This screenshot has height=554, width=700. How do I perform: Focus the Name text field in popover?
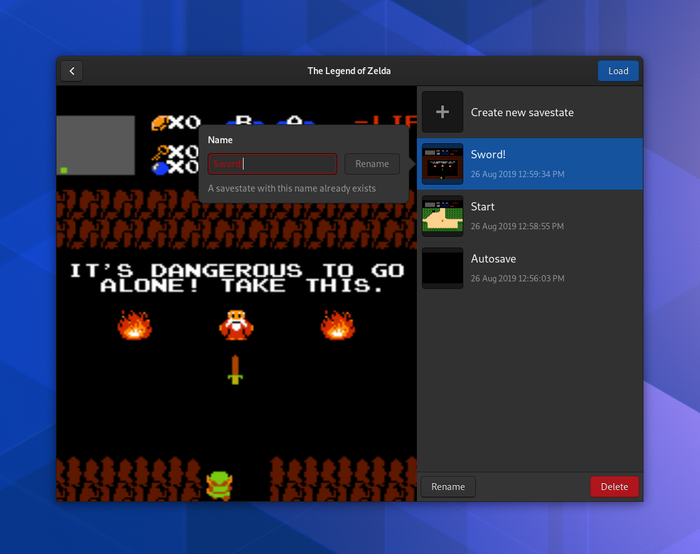272,164
